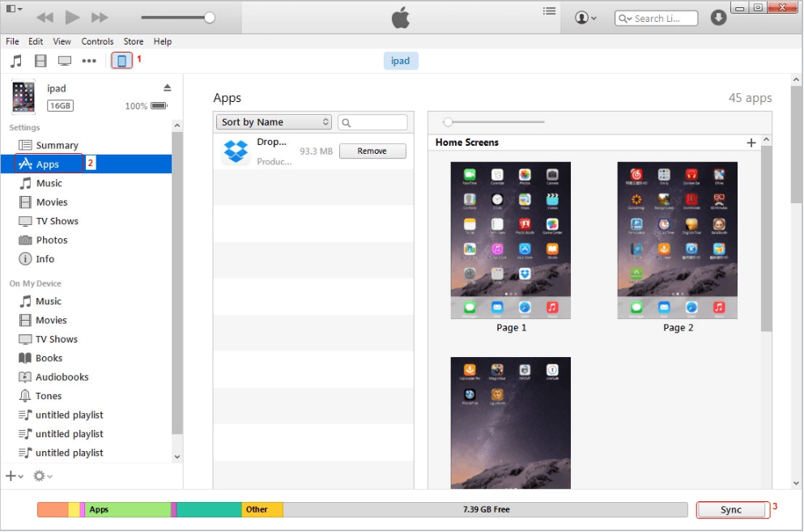Screen dimensions: 804x532
Task: Show more media types via ellipsis
Action: pyautogui.click(x=89, y=61)
